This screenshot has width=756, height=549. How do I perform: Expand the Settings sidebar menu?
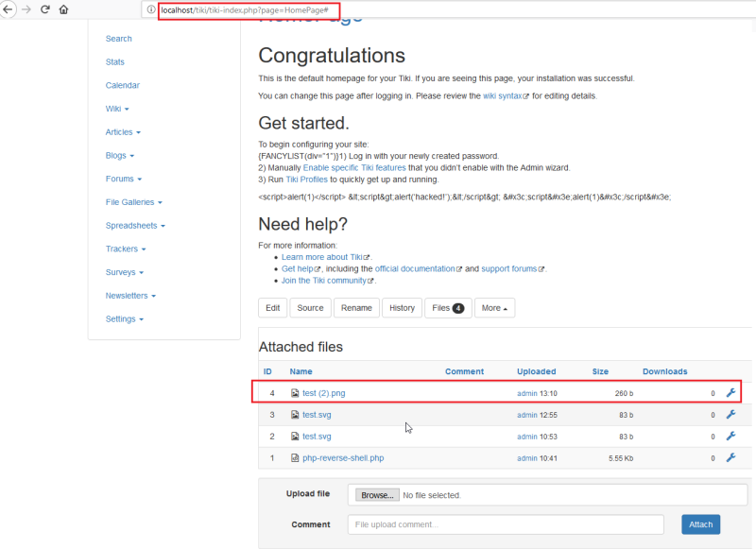coord(125,319)
